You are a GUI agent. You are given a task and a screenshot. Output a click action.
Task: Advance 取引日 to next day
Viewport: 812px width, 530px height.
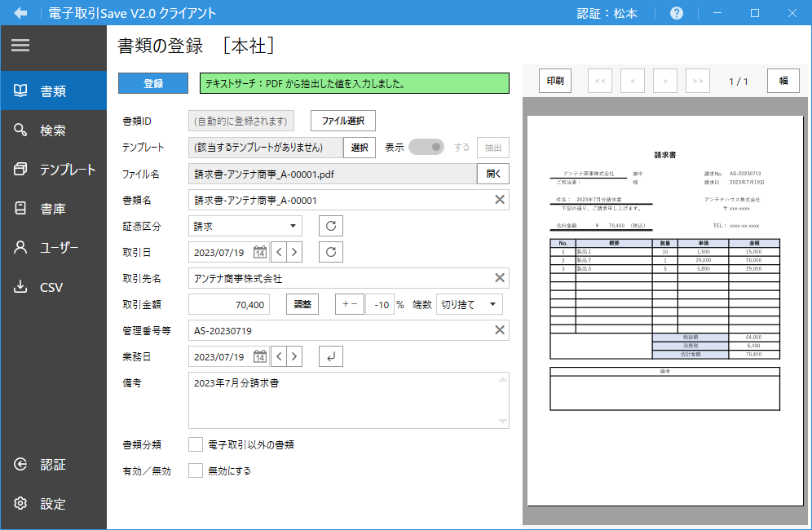pyautogui.click(x=294, y=252)
